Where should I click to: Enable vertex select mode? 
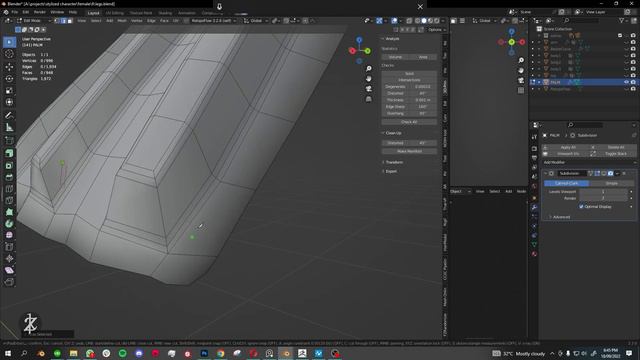point(57,20)
